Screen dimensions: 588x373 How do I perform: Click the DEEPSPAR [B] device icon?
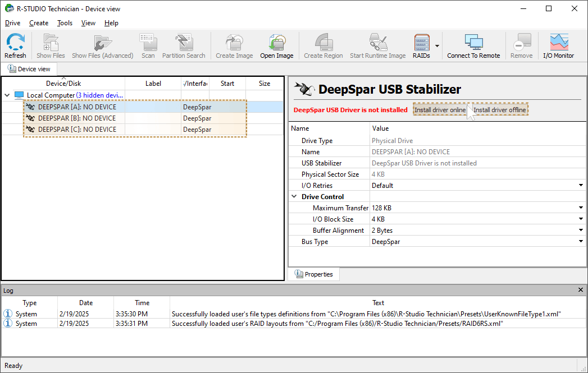(x=30, y=118)
